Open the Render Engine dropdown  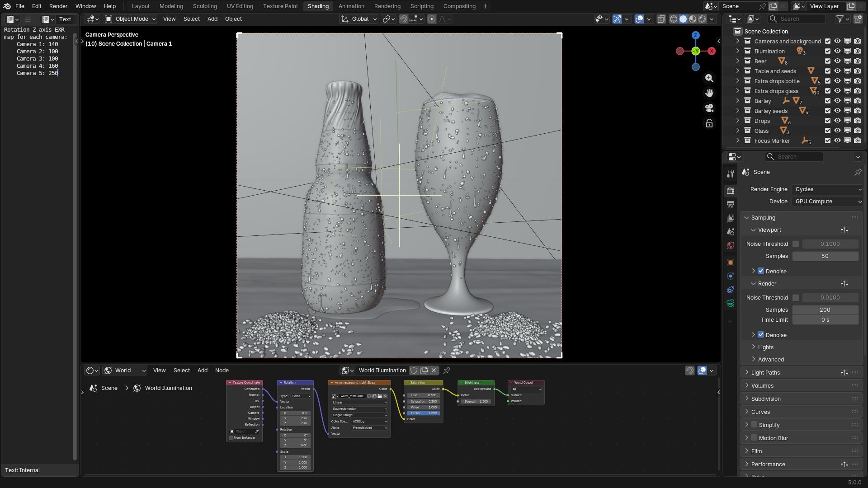click(827, 189)
